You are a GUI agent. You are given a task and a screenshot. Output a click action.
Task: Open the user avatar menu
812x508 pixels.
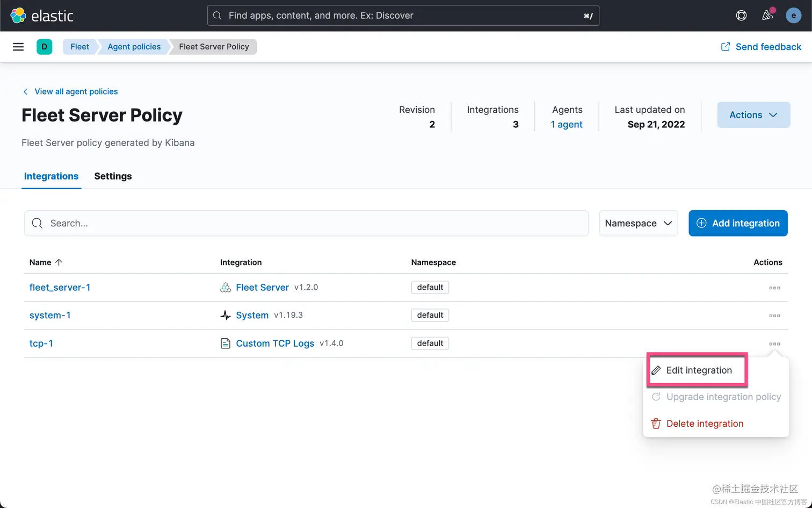point(793,16)
